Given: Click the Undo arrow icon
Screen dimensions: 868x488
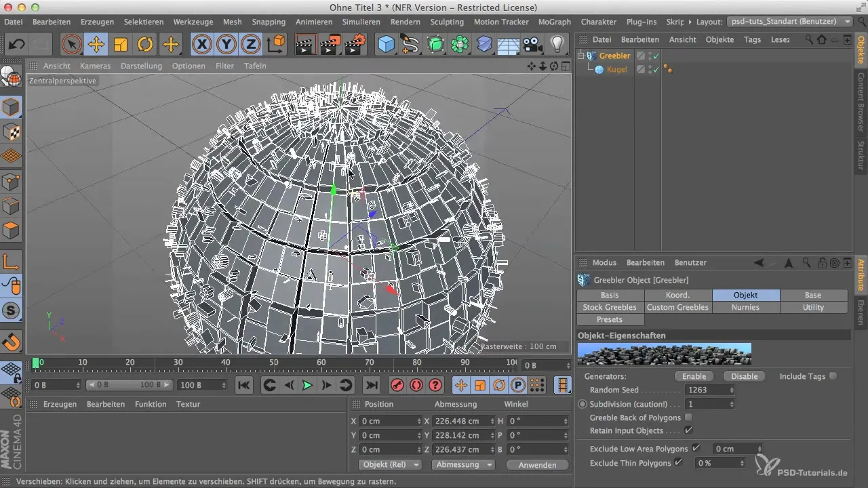Looking at the screenshot, I should pyautogui.click(x=16, y=45).
